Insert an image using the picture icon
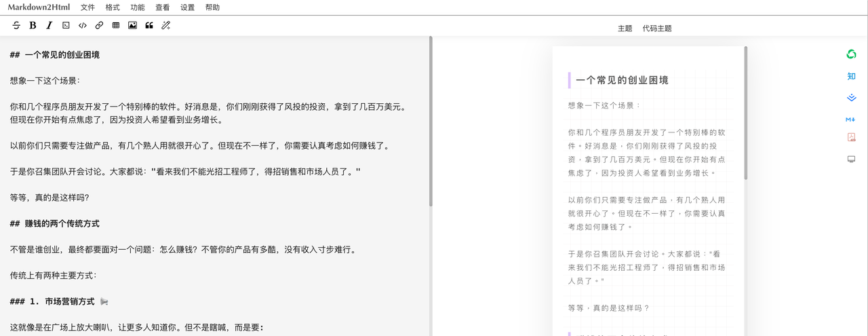868x336 pixels. [132, 25]
